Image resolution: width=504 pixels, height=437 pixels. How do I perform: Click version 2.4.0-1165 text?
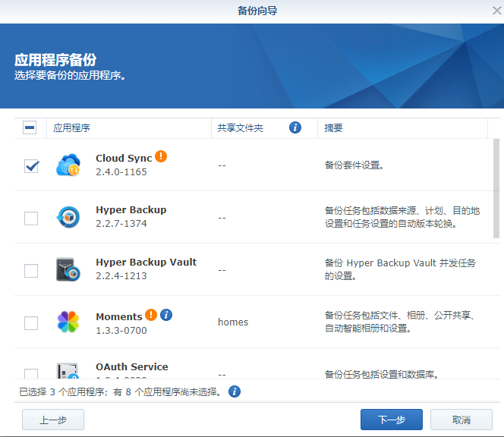(x=121, y=172)
